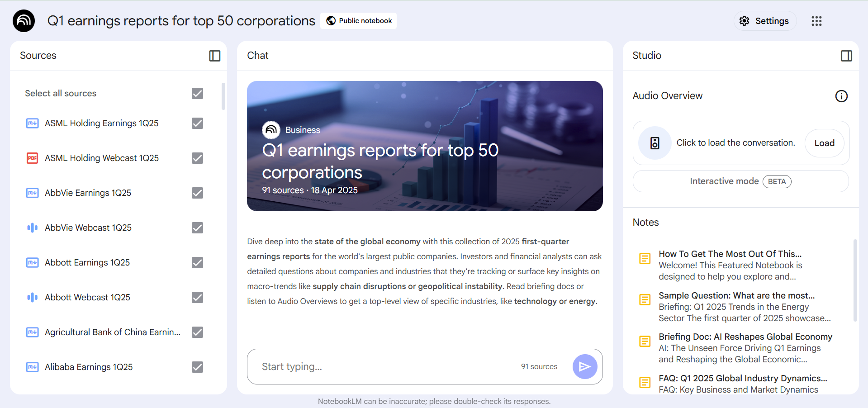This screenshot has width=868, height=408.
Task: Start Interactive mode BETA
Action: click(740, 181)
